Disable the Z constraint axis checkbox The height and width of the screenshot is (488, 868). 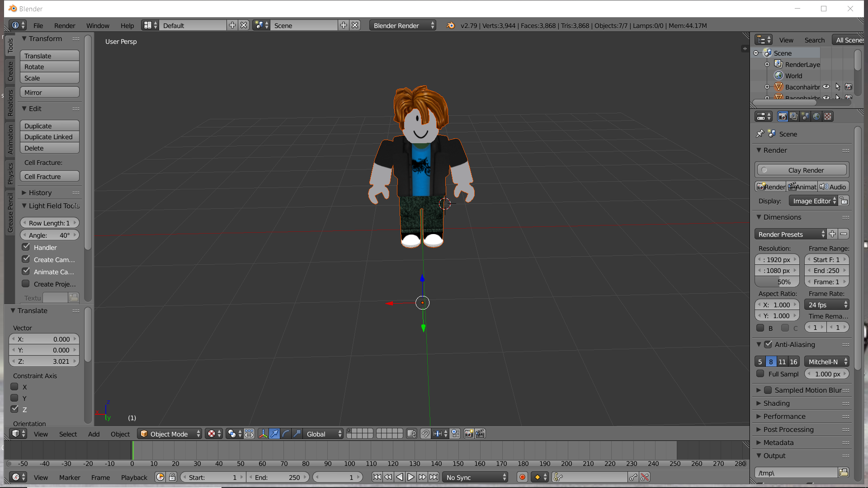[x=14, y=409]
